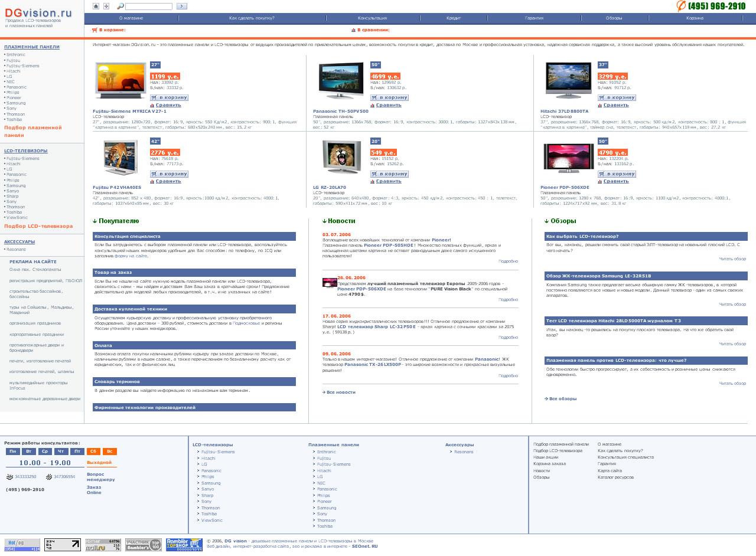756x556 pixels.
Task: Open 'ViewSonic' in sidebar LCD-телевизоры list
Action: (17, 218)
